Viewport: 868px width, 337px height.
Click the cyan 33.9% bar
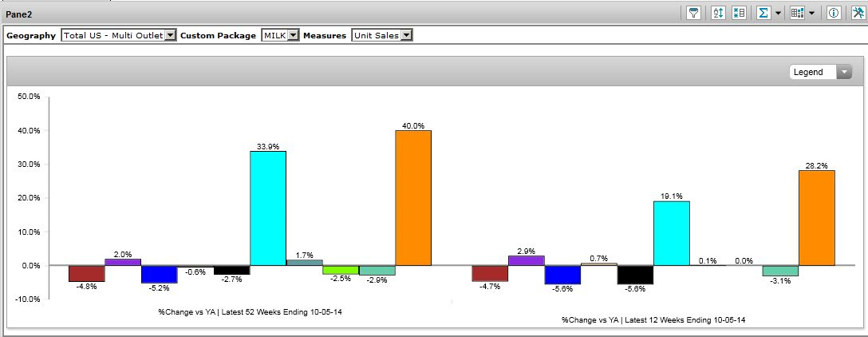(x=268, y=208)
